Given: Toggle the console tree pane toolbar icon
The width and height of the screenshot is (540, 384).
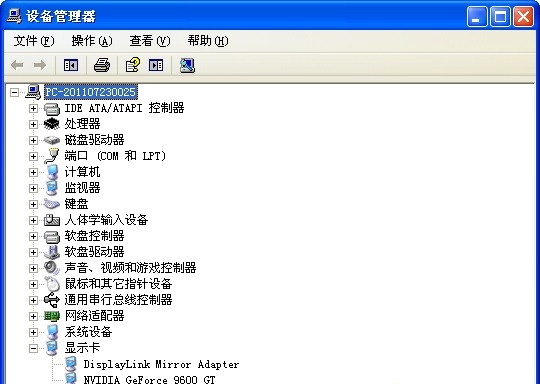Looking at the screenshot, I should 71,65.
